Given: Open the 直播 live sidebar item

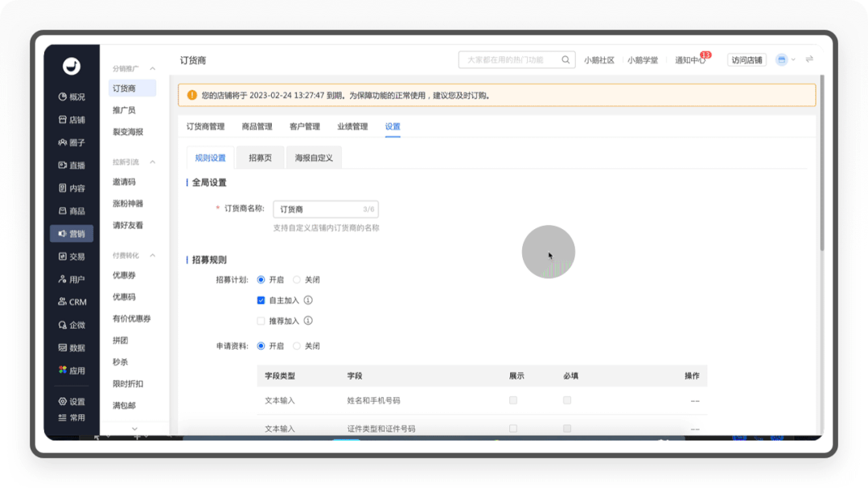Looking at the screenshot, I should point(72,165).
